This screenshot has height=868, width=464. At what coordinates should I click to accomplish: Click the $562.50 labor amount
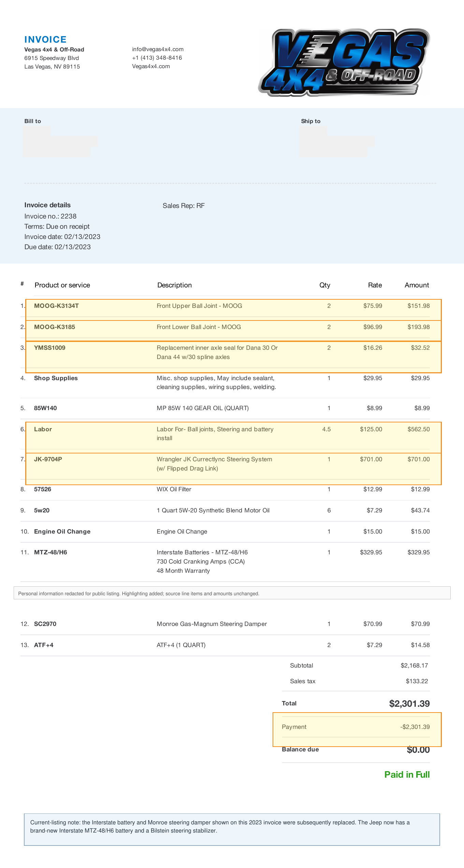pos(419,429)
